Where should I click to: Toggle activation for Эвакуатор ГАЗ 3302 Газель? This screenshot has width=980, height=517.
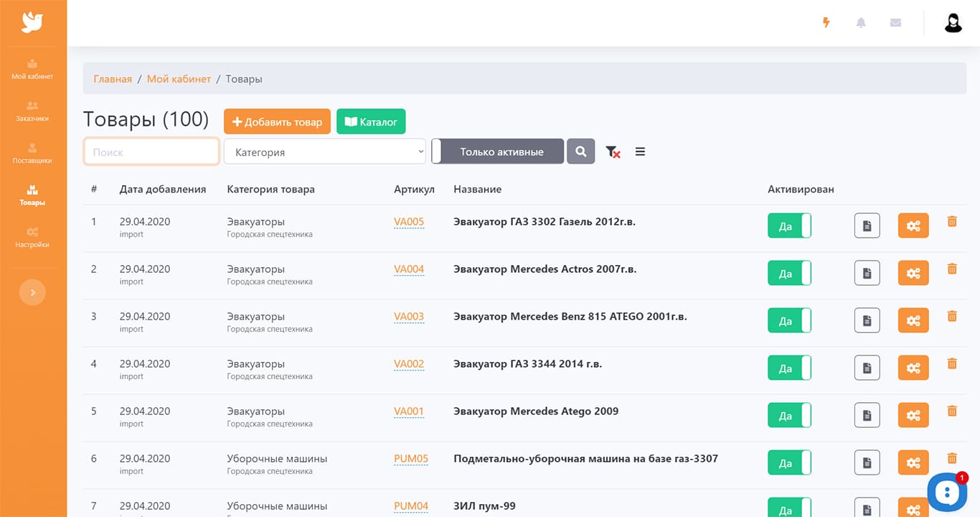tap(789, 225)
